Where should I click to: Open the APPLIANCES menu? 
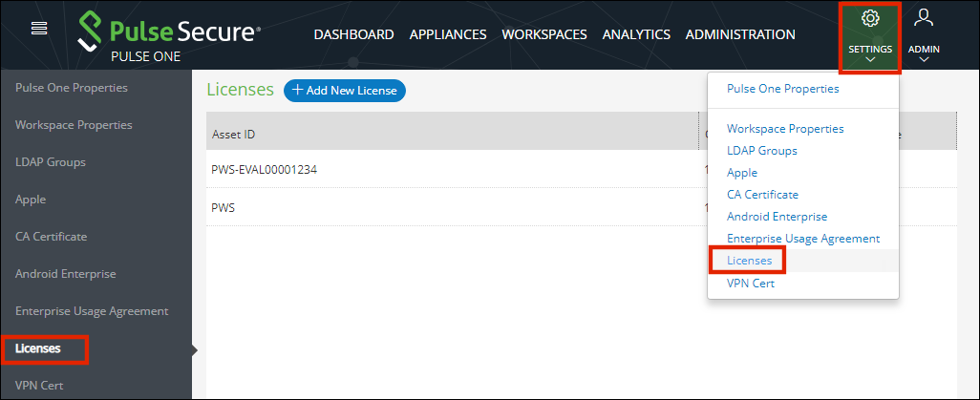[448, 34]
